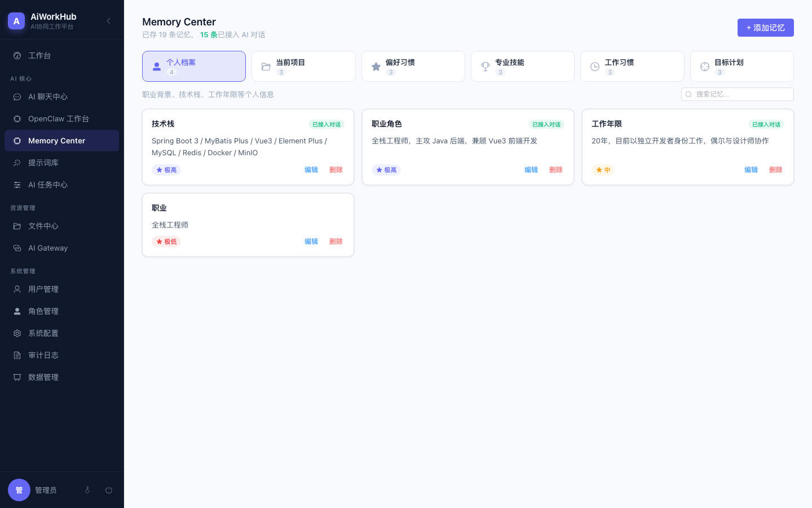
Task: Click the 用户管理 user icon
Action: point(17,289)
